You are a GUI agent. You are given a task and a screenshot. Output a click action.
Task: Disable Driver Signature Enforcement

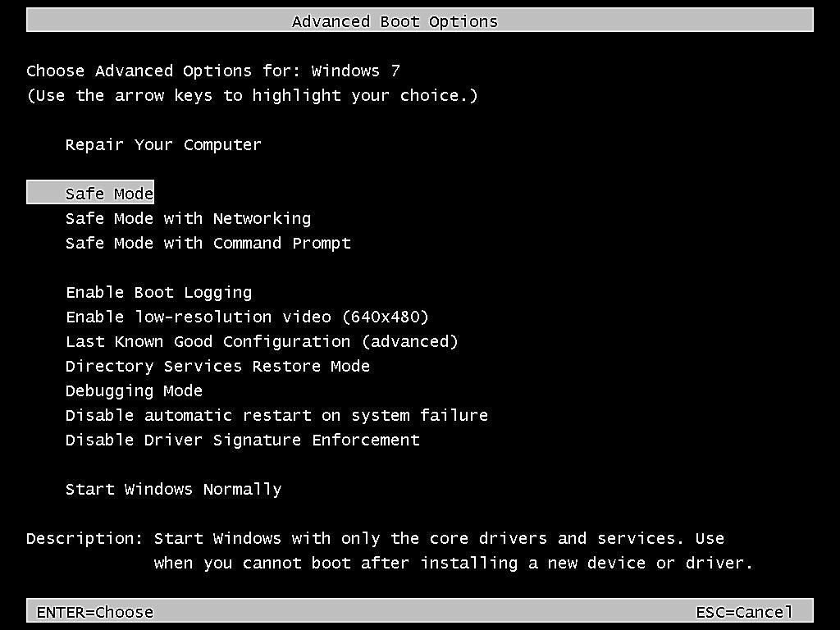click(x=242, y=440)
